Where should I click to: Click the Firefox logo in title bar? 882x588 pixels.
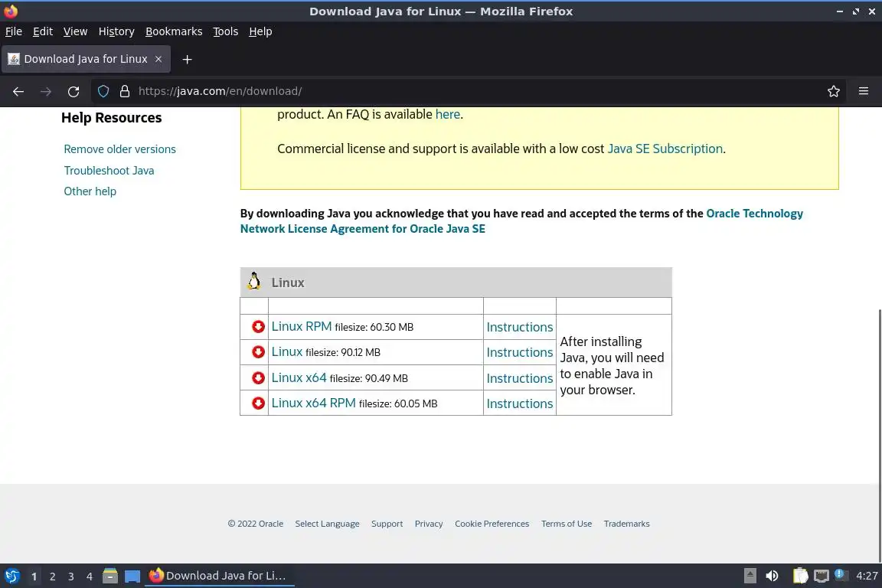tap(11, 11)
